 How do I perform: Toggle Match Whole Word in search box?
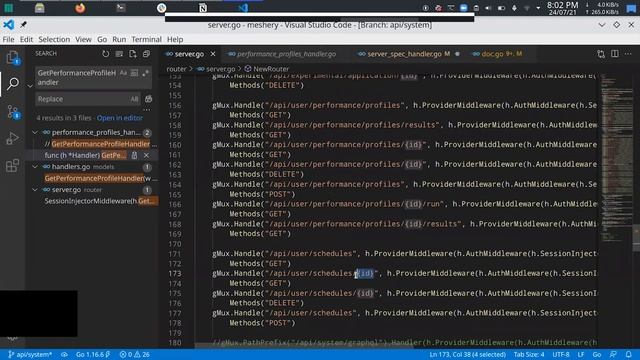[x=134, y=73]
